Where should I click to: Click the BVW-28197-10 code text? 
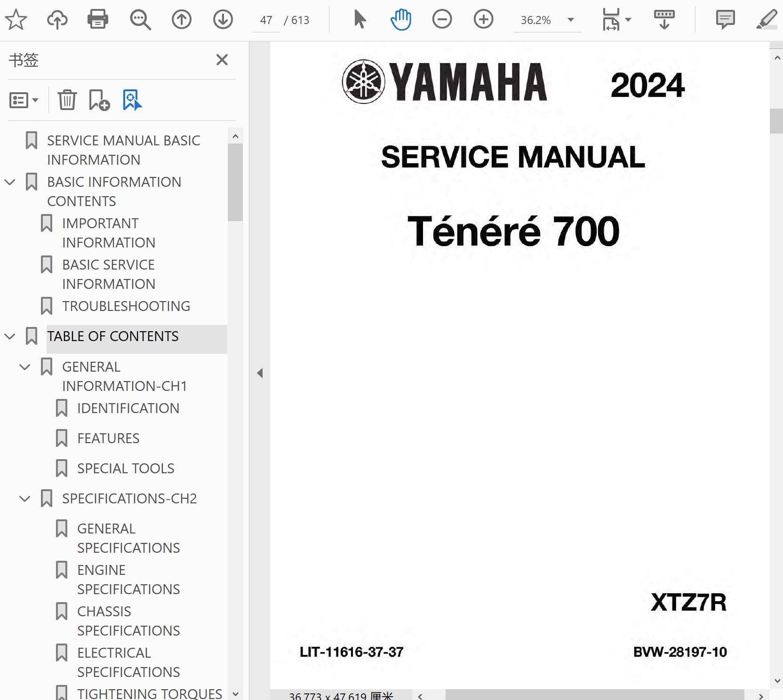point(680,652)
